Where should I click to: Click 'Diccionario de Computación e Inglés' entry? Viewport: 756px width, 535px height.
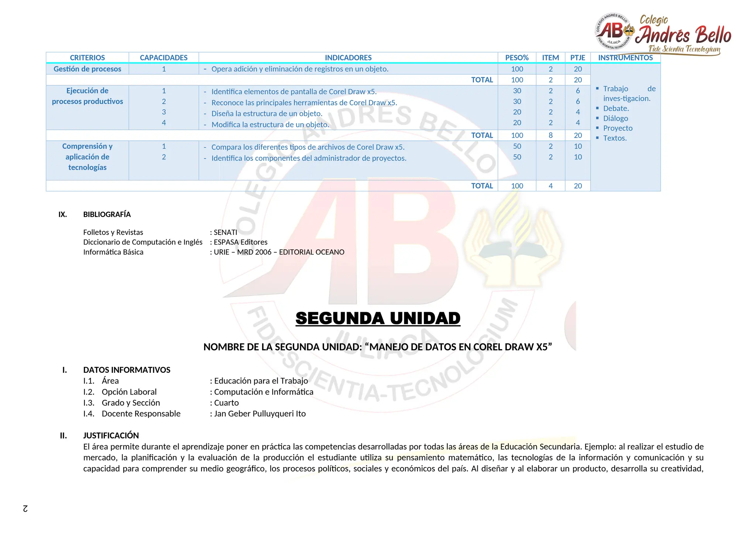coord(142,242)
